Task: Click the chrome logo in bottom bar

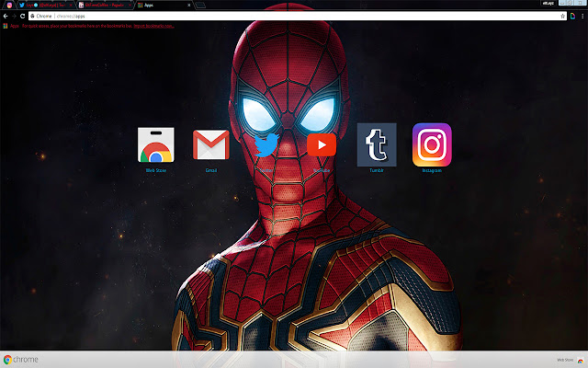Action: [x=20, y=360]
